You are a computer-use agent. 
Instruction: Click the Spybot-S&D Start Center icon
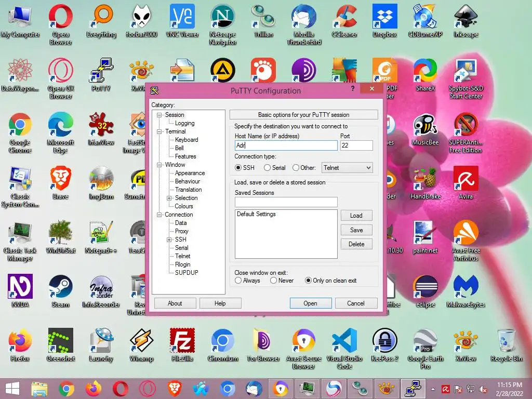tap(466, 78)
